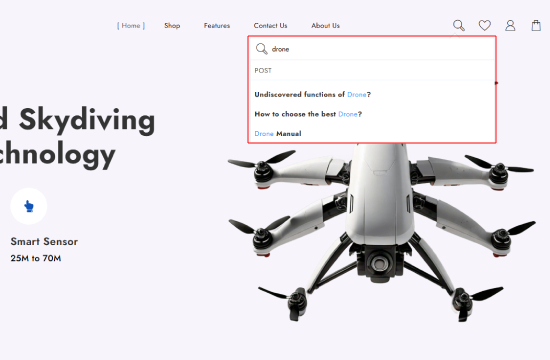Open the Features menu item
550x360 pixels.
pos(217,26)
